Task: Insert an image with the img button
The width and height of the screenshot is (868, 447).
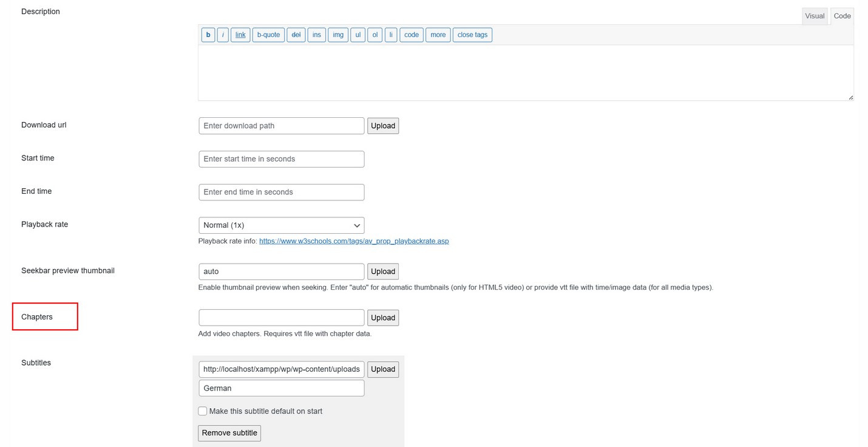Action: [x=338, y=35]
